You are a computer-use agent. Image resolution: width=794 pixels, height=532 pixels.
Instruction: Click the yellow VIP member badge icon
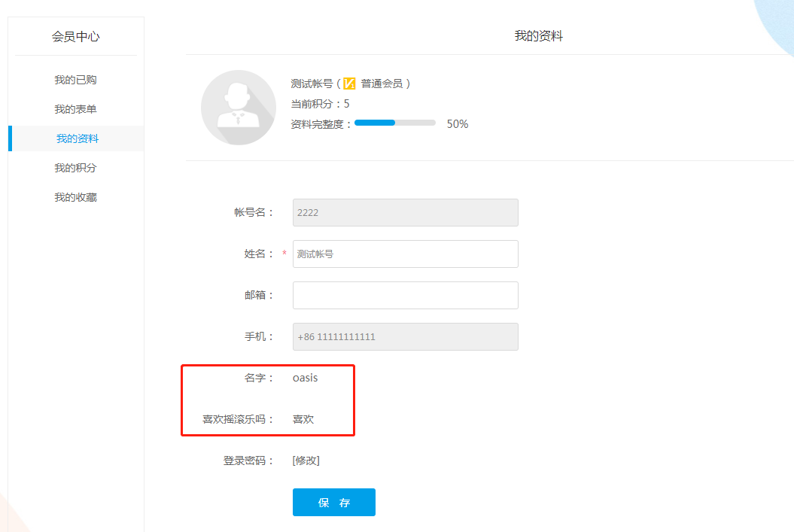point(349,84)
